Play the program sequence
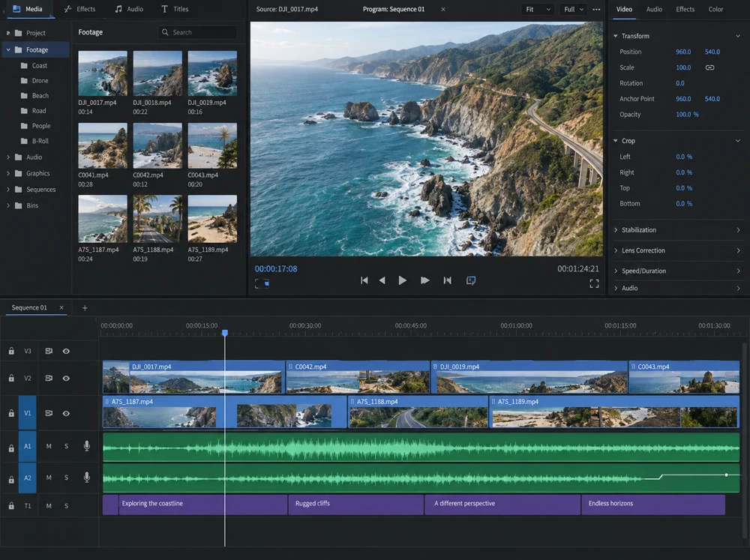The width and height of the screenshot is (750, 560). (402, 280)
